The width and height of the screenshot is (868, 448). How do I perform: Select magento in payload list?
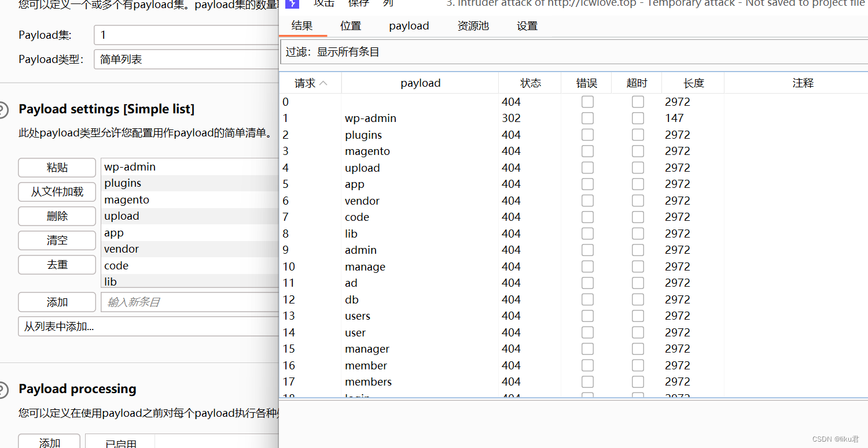tap(190, 200)
